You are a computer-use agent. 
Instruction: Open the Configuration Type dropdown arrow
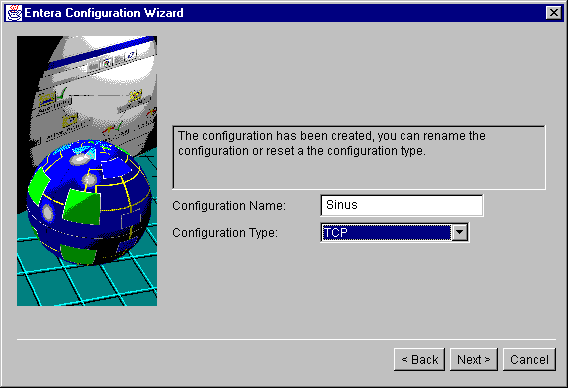460,232
